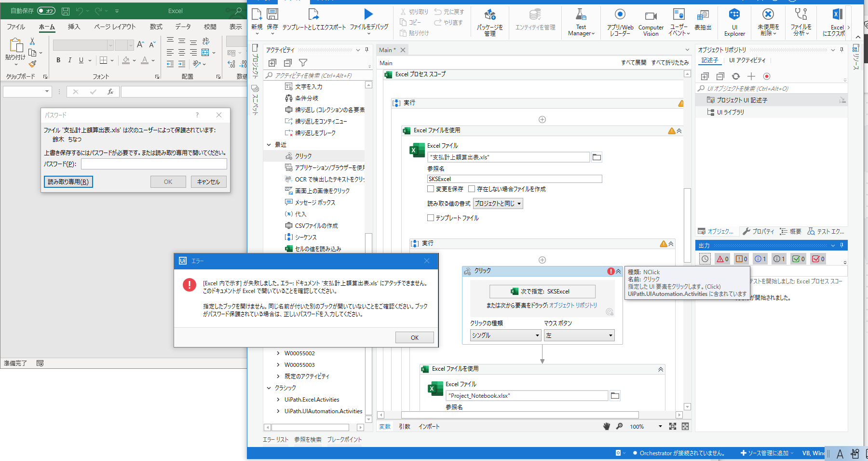Open the アプリ/Web レコーダー tool
The width and height of the screenshot is (868, 461).
coord(620,14)
